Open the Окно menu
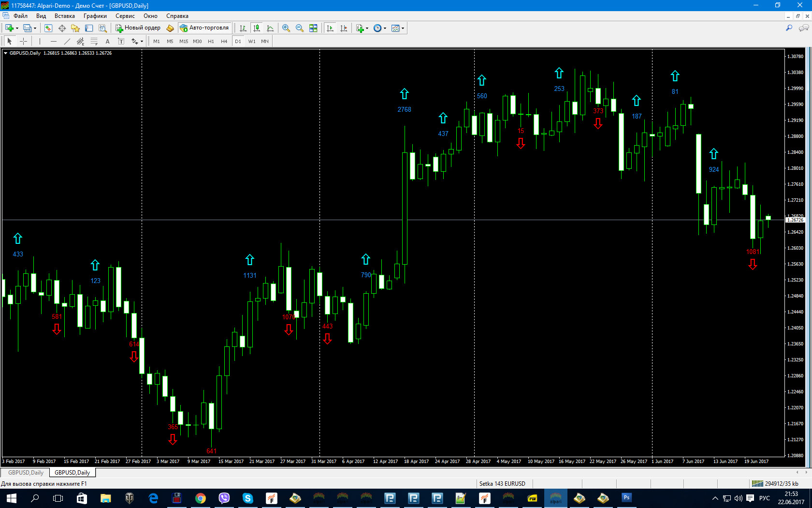Image resolution: width=812 pixels, height=508 pixels. (150, 16)
